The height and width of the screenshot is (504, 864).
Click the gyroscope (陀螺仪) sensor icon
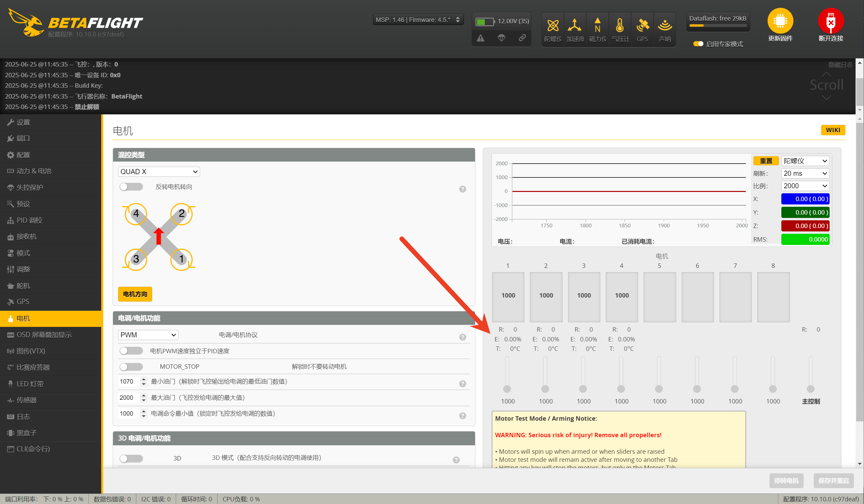(553, 29)
